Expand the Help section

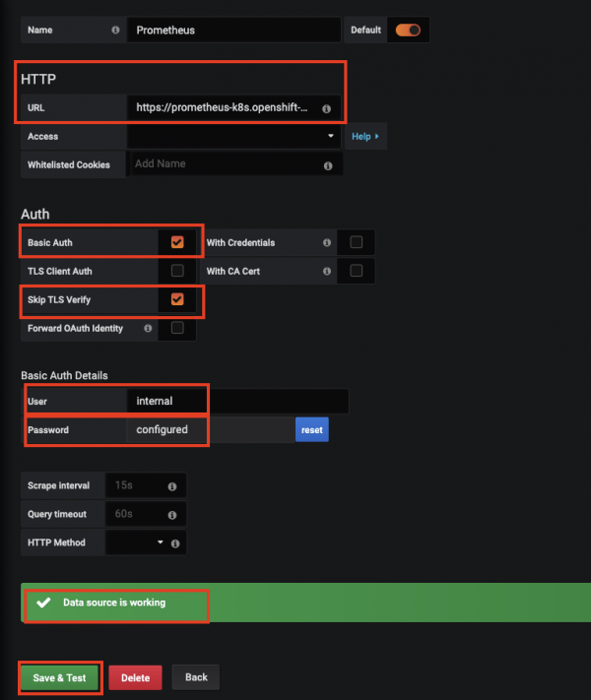point(365,137)
